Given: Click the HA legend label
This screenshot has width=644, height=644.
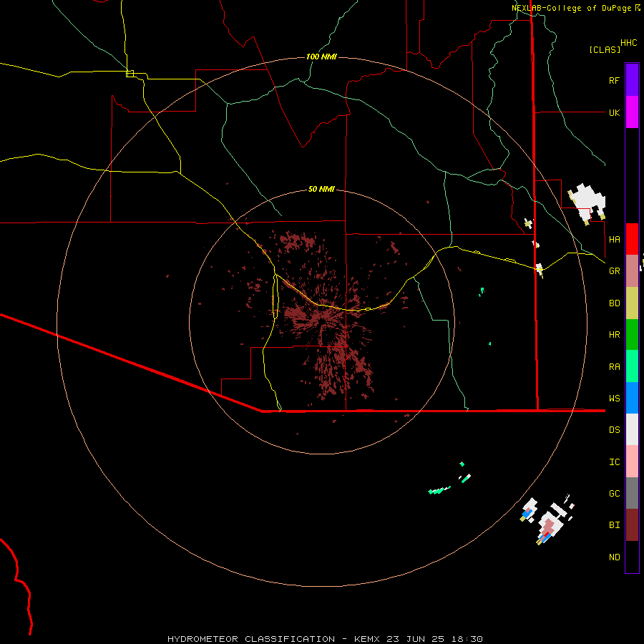Looking at the screenshot, I should tap(614, 239).
